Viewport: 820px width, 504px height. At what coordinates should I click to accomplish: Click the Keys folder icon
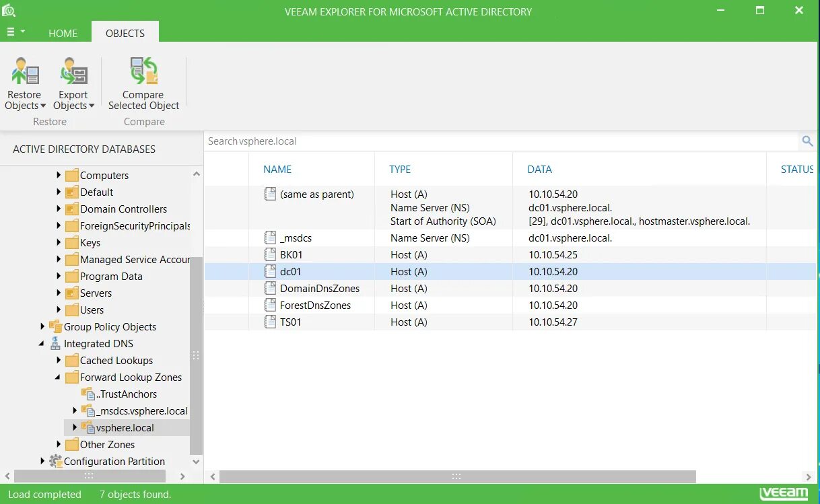(x=71, y=243)
